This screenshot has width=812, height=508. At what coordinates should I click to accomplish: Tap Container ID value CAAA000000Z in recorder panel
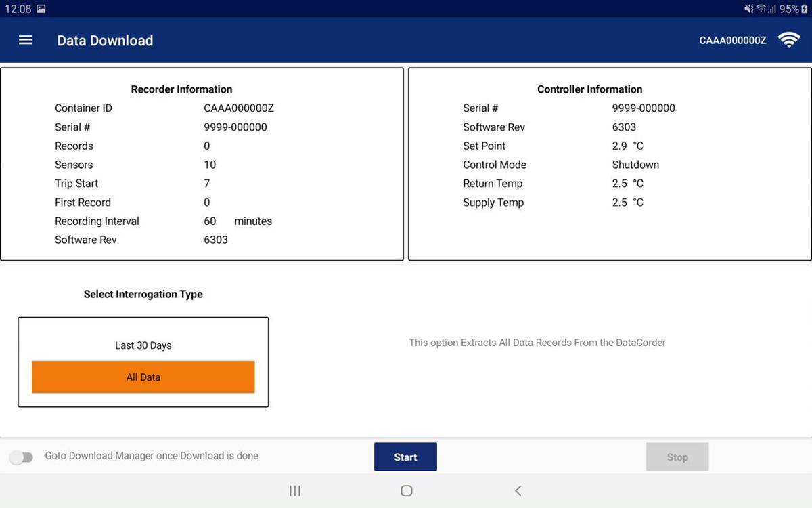tap(239, 108)
